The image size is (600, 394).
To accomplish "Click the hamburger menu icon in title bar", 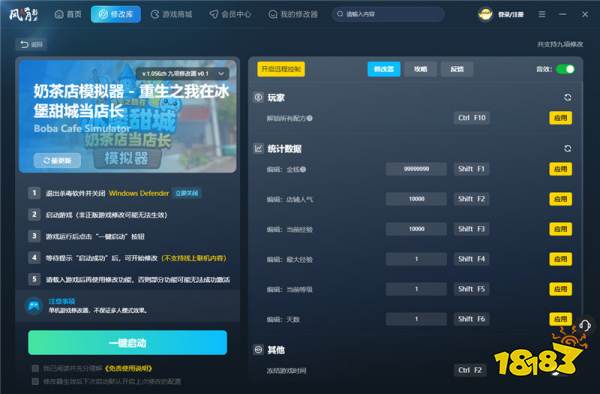I will pos(542,14).
